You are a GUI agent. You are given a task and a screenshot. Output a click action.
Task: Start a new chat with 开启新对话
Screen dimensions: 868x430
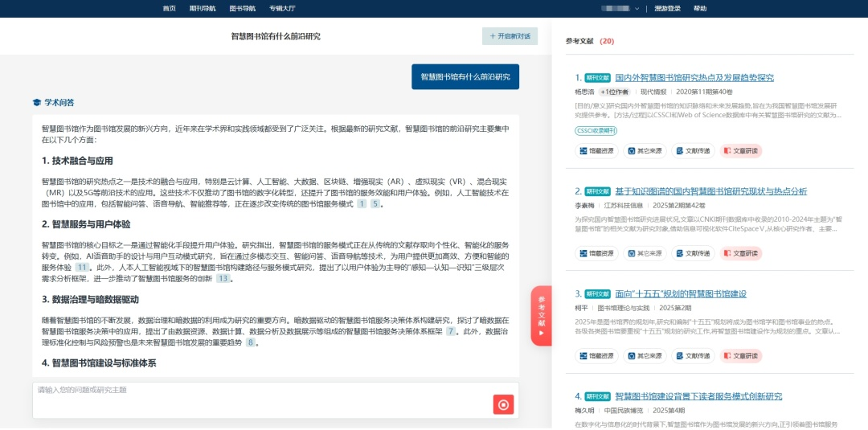510,36
